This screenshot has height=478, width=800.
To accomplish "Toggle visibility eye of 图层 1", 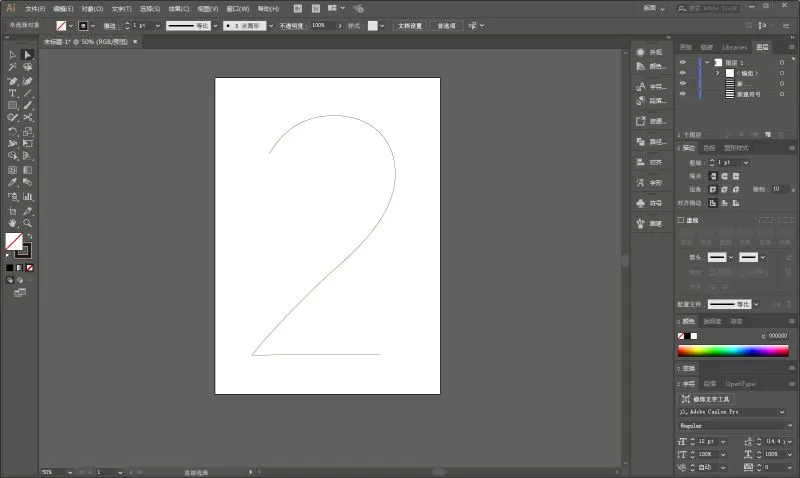I will (683, 62).
